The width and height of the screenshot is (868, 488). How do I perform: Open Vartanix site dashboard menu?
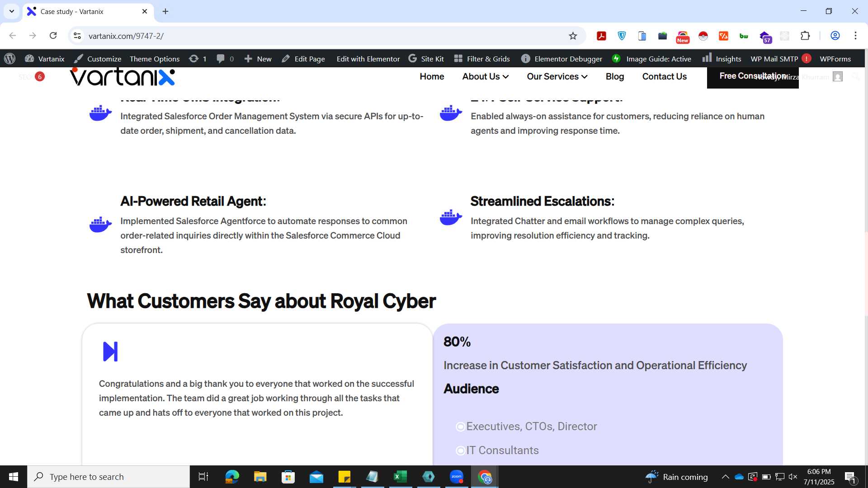[45, 59]
